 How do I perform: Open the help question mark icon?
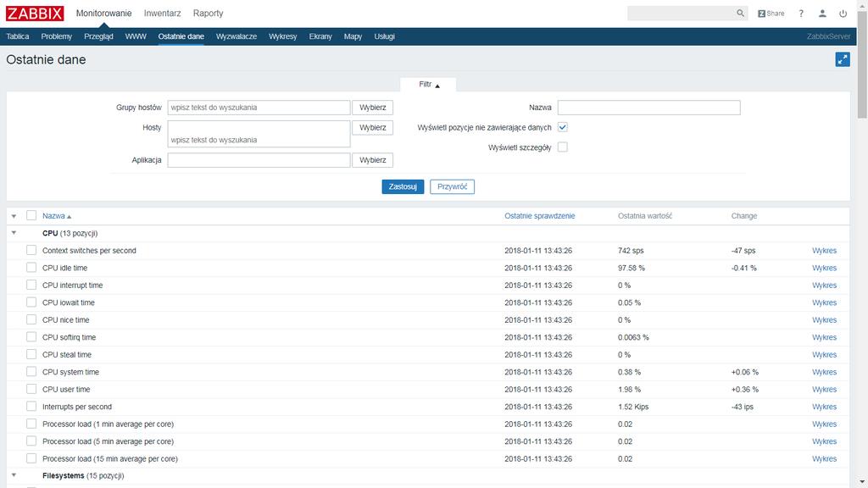point(801,14)
